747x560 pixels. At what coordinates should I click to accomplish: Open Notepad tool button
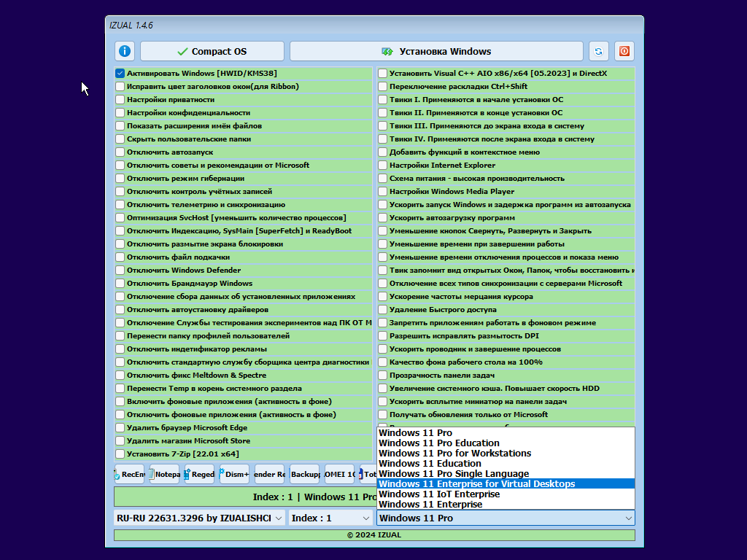[x=164, y=474]
